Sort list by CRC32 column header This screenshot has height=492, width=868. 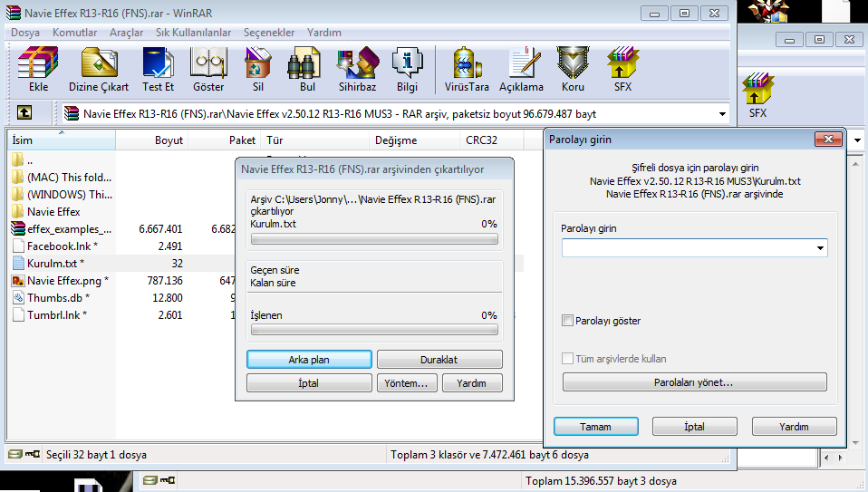click(492, 140)
